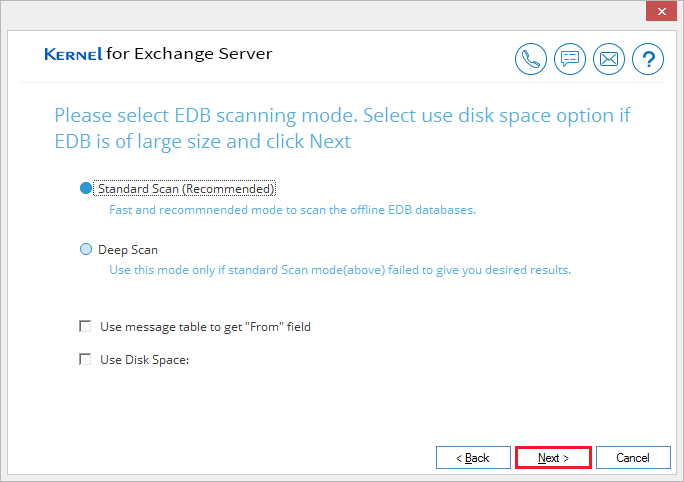Enable the message table "From" field checkbox

[85, 326]
